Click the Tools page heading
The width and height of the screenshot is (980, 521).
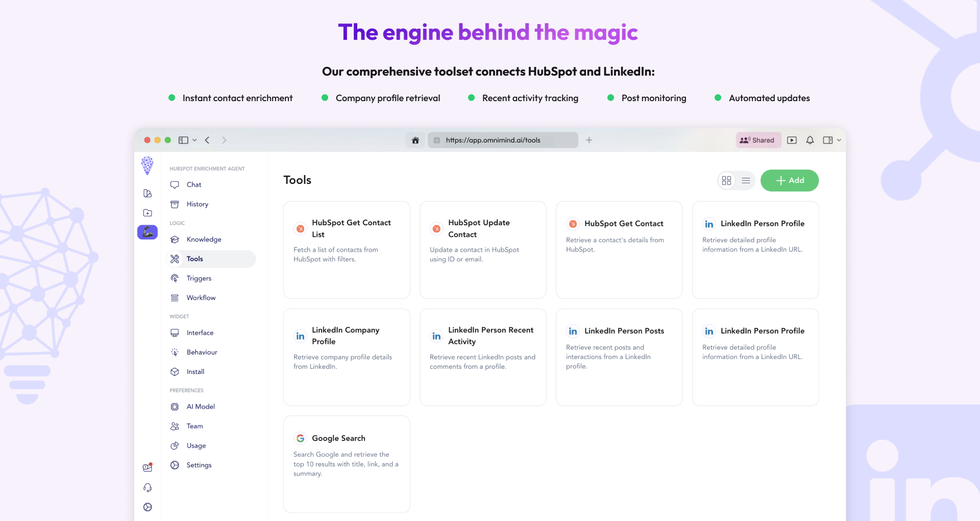point(298,180)
